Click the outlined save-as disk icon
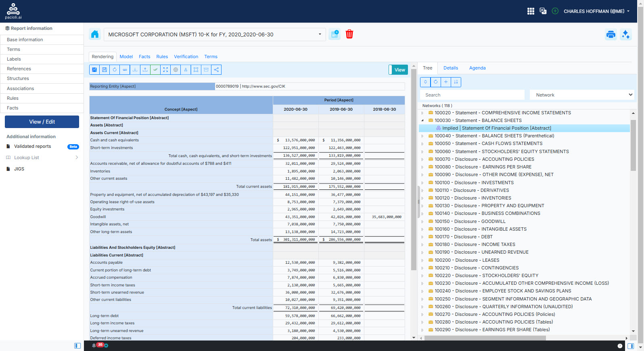This screenshot has height=351, width=644. (x=105, y=70)
